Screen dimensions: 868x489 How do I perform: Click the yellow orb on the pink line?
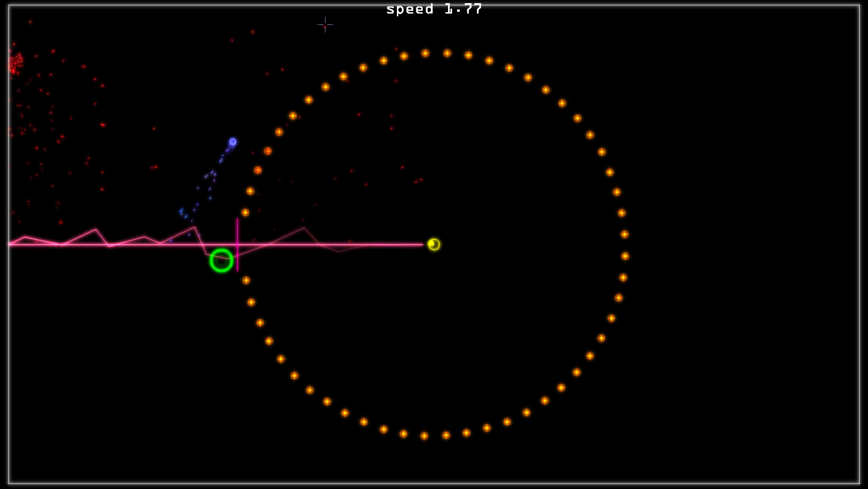click(433, 245)
